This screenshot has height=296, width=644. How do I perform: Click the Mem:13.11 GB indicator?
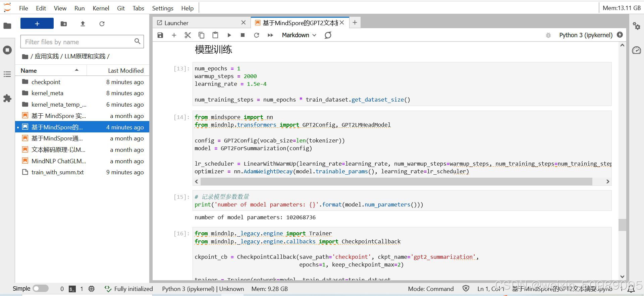tap(622, 8)
